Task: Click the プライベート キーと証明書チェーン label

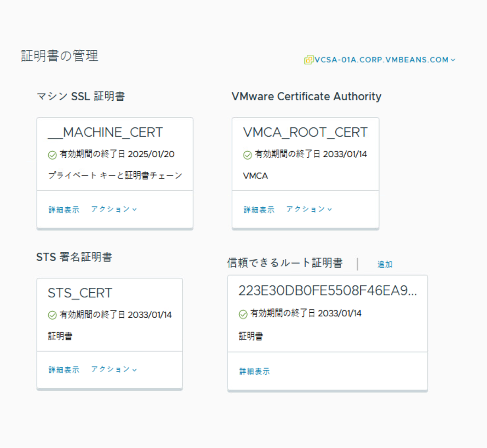Action: (115, 175)
